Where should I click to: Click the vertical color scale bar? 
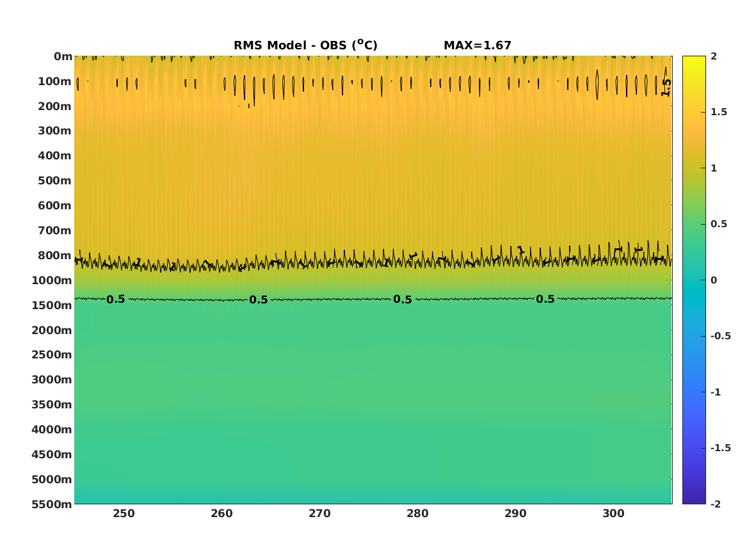[x=694, y=280]
